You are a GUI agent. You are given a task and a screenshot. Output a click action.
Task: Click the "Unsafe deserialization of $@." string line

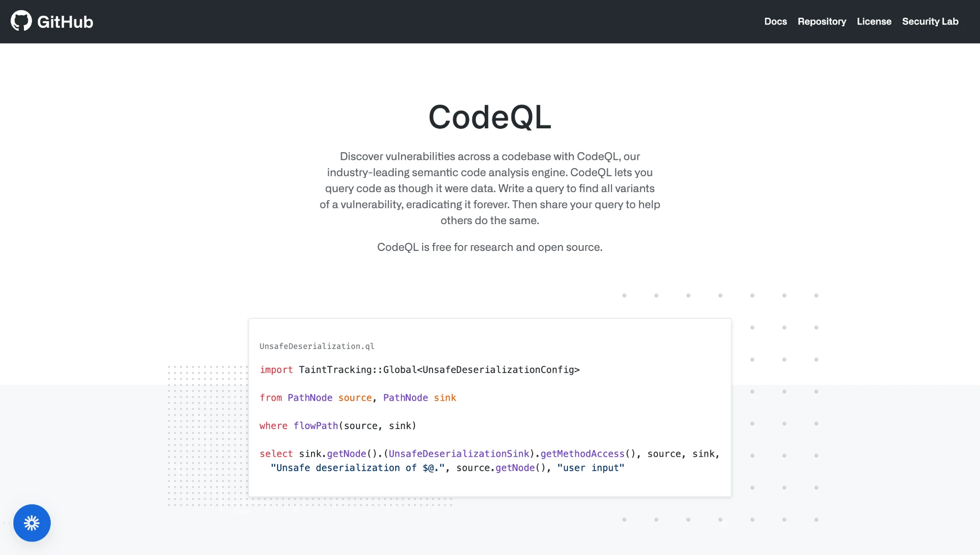(x=447, y=468)
